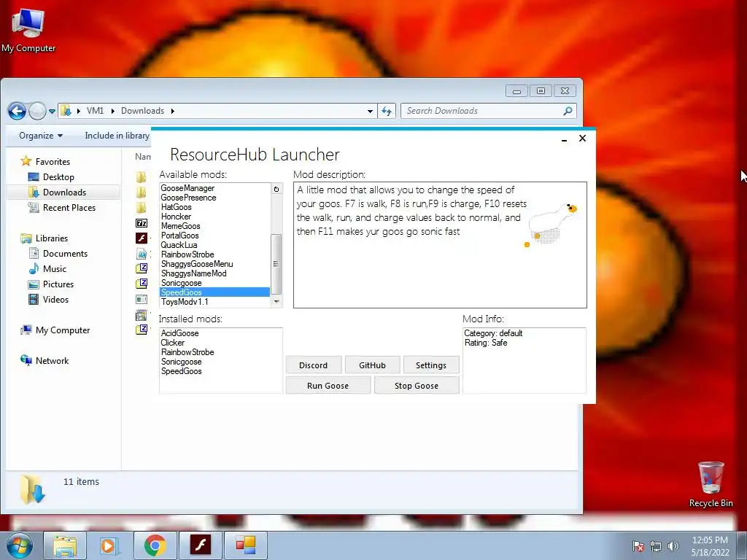
Task: Select Libraries in navigation pane
Action: point(52,238)
